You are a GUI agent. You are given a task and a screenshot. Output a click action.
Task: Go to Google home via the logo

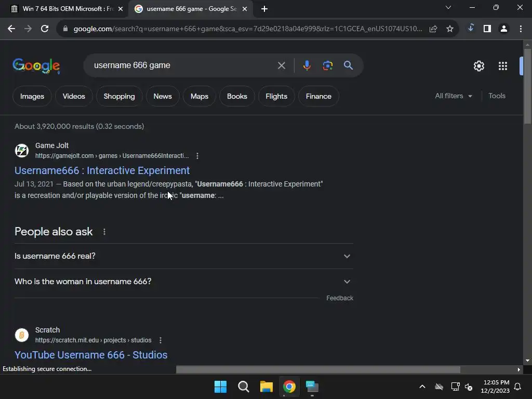36,66
